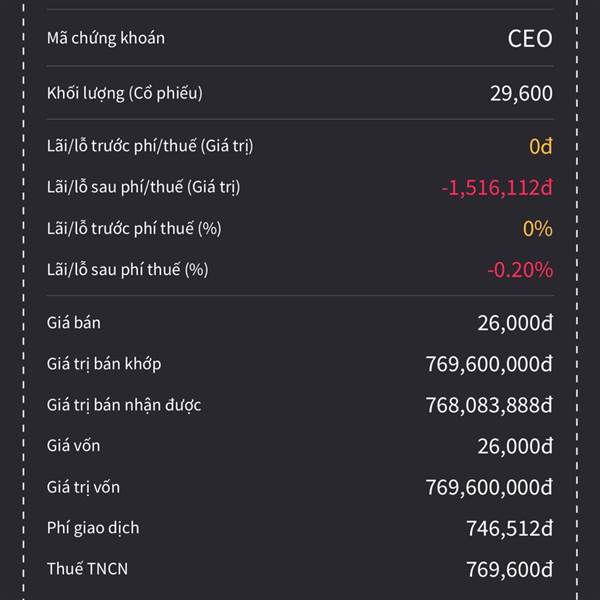The image size is (600, 600).
Task: Select the 0đ pre-fee profit value
Action: (541, 147)
